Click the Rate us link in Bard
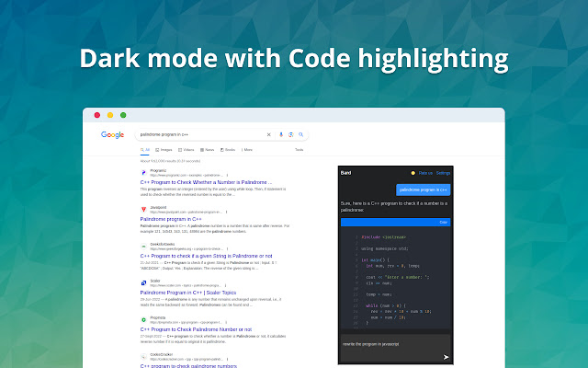588x368 pixels. [x=425, y=173]
